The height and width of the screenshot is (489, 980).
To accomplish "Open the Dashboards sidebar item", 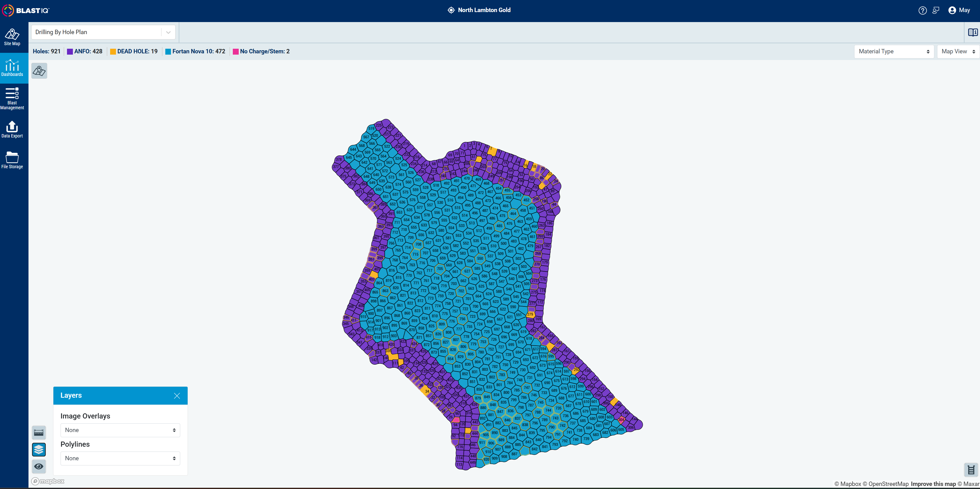I will coord(12,68).
